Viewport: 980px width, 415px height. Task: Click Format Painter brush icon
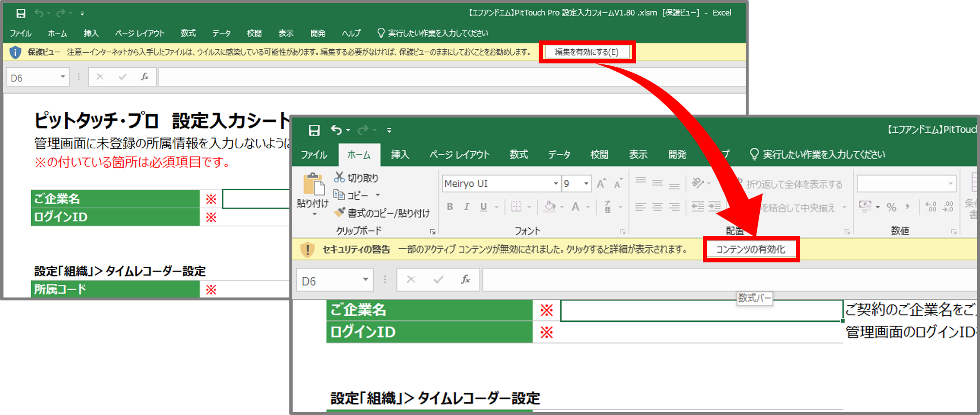[339, 213]
